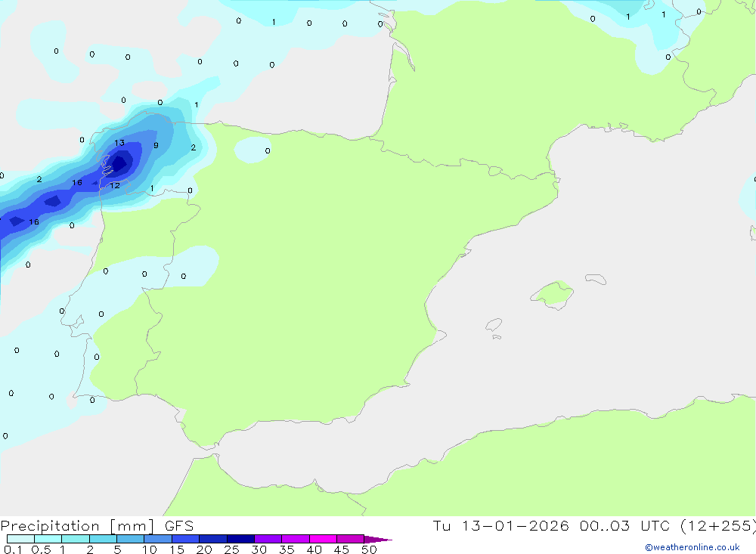
Task: Click the '12' precipitation value on map
Action: click(115, 185)
